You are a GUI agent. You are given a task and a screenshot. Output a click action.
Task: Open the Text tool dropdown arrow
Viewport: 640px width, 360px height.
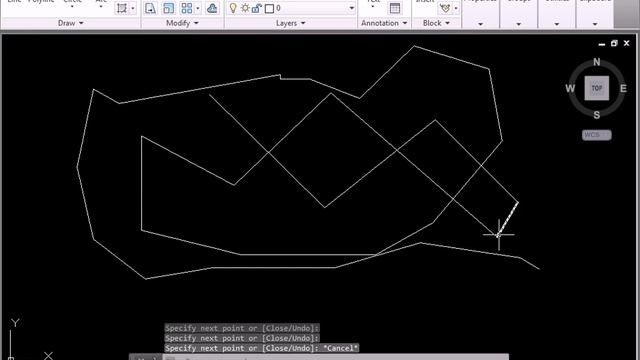pos(372,7)
